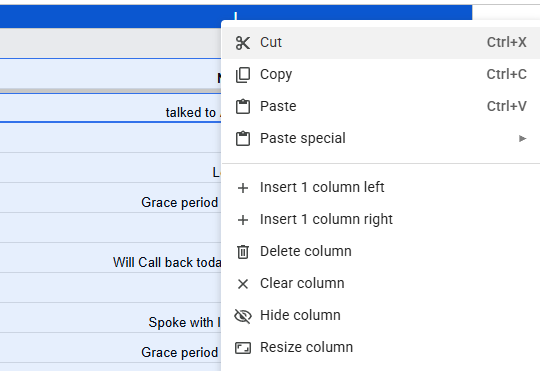
Task: Choose Copy from the context menu
Action: coord(381,74)
